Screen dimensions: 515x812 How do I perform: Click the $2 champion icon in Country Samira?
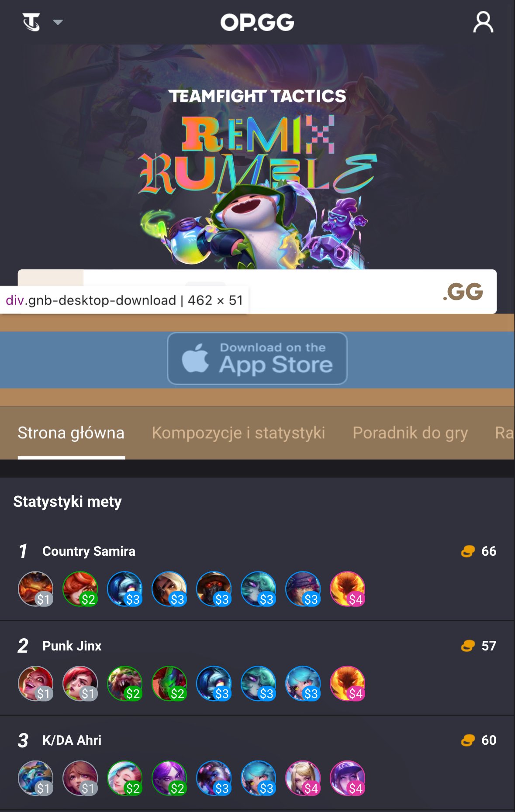coord(80,589)
